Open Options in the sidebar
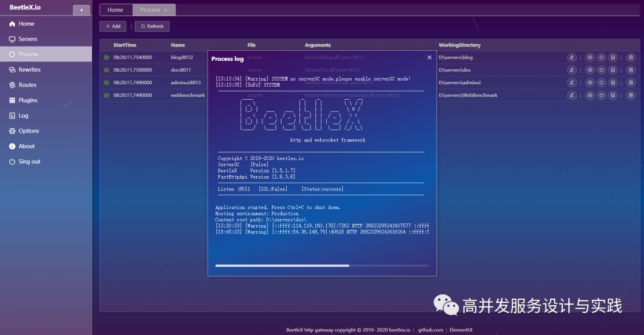 [x=46, y=131]
